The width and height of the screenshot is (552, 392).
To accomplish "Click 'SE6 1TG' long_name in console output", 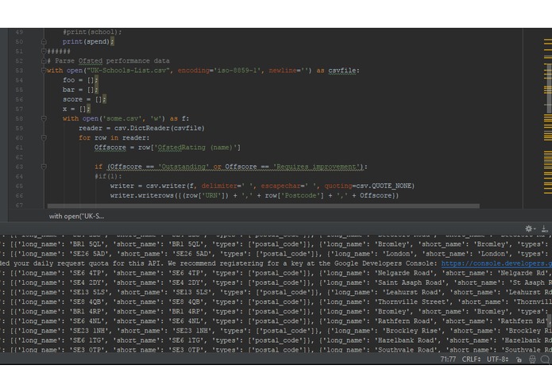I will 86,340.
